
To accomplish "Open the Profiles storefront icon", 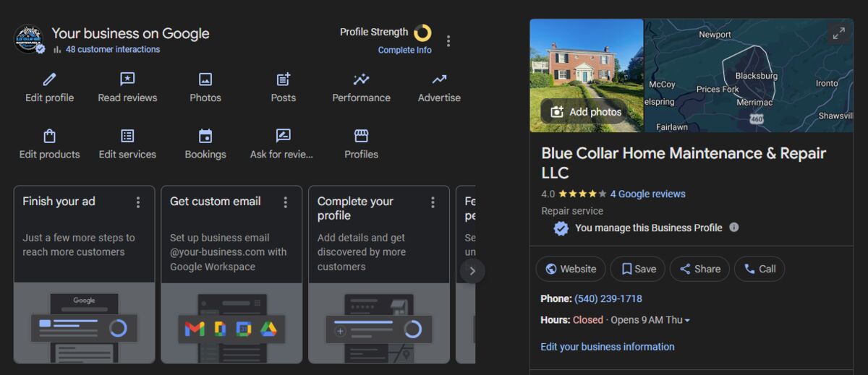I will [x=361, y=136].
